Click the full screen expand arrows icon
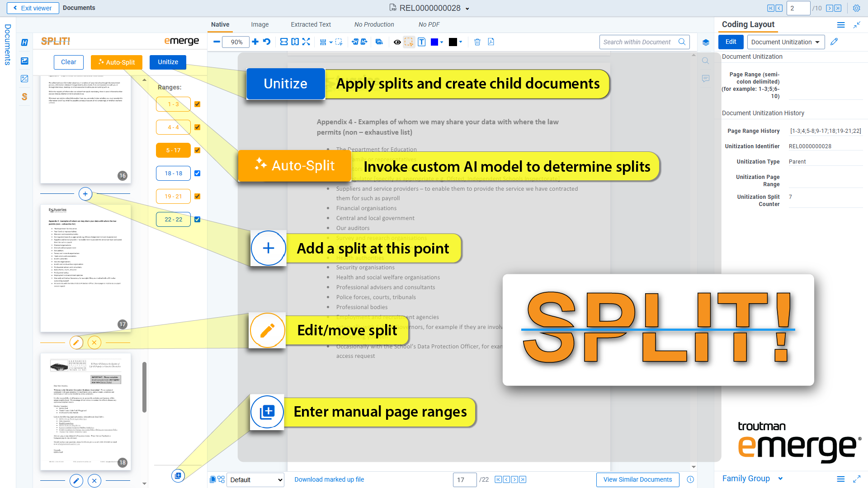 click(306, 42)
